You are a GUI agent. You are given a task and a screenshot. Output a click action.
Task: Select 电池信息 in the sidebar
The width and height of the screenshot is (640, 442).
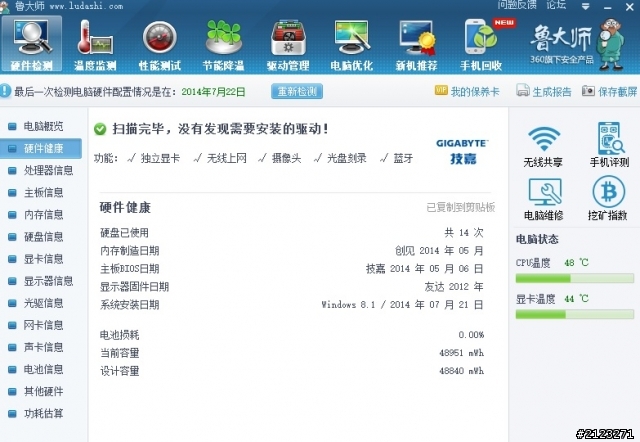pos(41,369)
